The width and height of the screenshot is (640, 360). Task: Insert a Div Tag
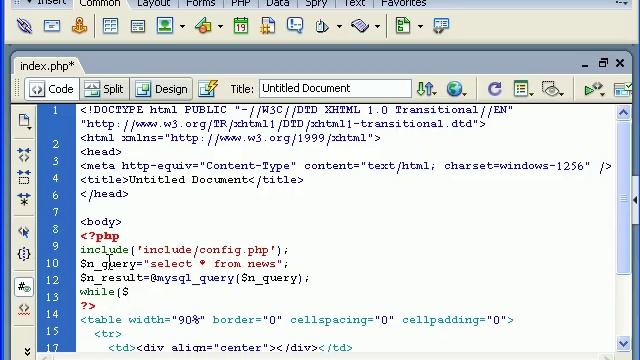click(x=138, y=27)
